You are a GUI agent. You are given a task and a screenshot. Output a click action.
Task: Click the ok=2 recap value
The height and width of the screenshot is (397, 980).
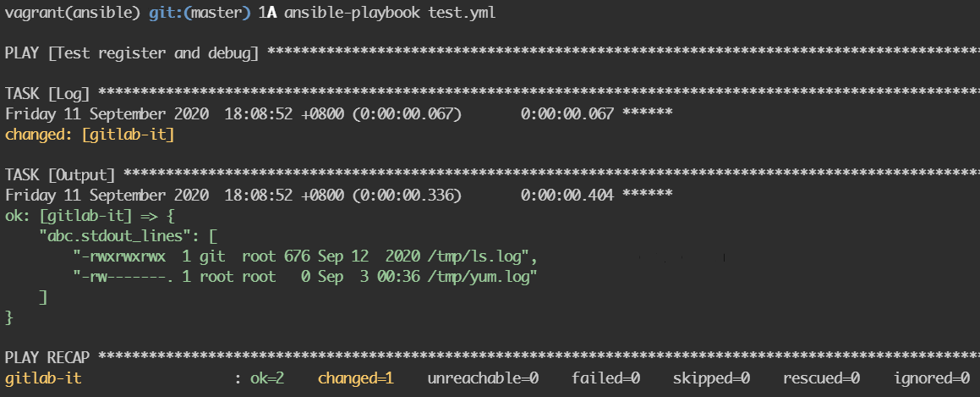tap(267, 378)
